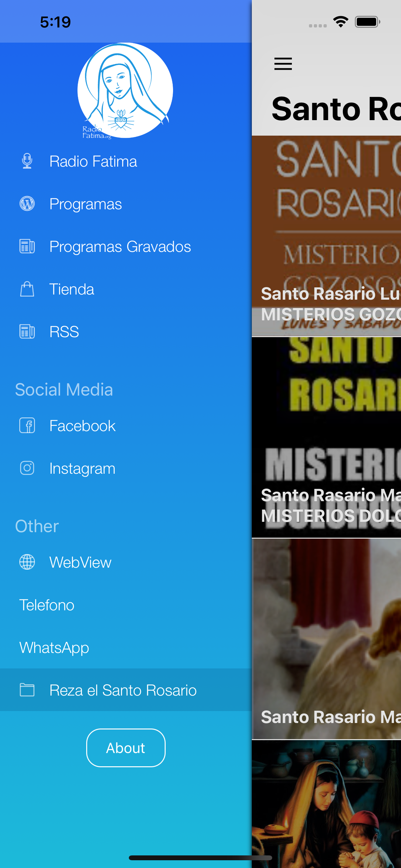Select Reza el Santo Rosario entry

point(126,690)
